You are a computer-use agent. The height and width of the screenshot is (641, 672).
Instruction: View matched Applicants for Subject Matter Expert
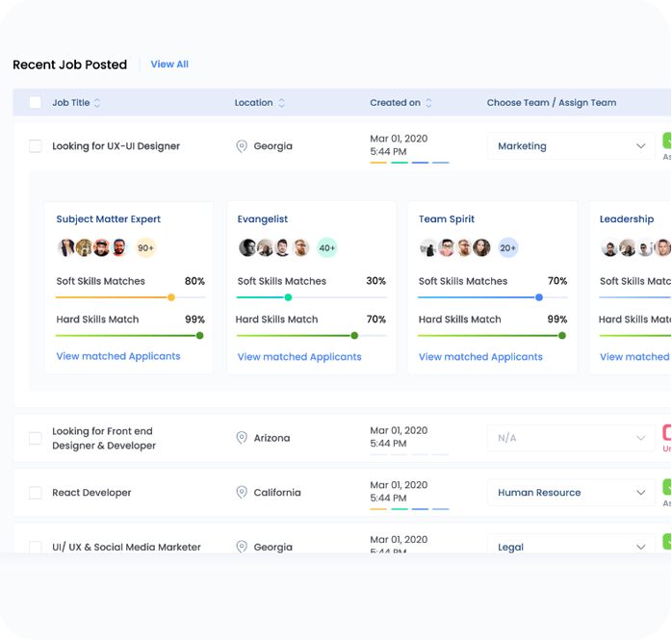click(x=118, y=356)
